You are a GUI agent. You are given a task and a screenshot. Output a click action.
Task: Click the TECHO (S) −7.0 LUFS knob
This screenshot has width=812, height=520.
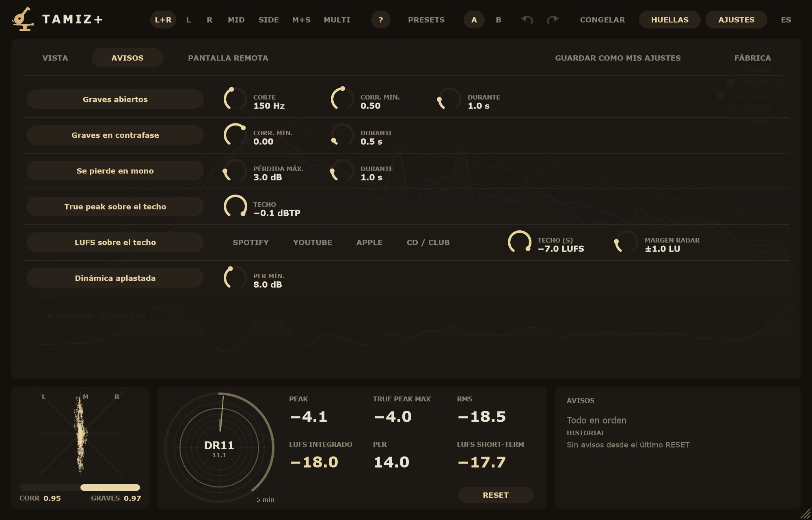click(520, 242)
